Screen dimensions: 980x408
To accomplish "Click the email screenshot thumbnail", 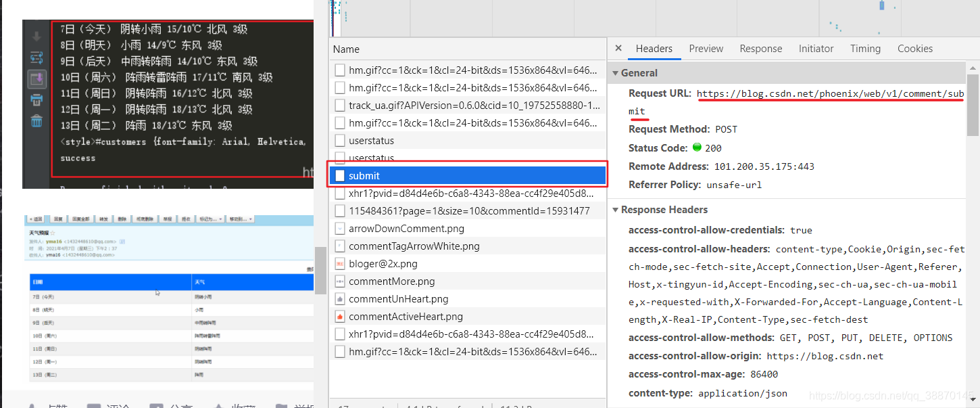I will [x=168, y=300].
